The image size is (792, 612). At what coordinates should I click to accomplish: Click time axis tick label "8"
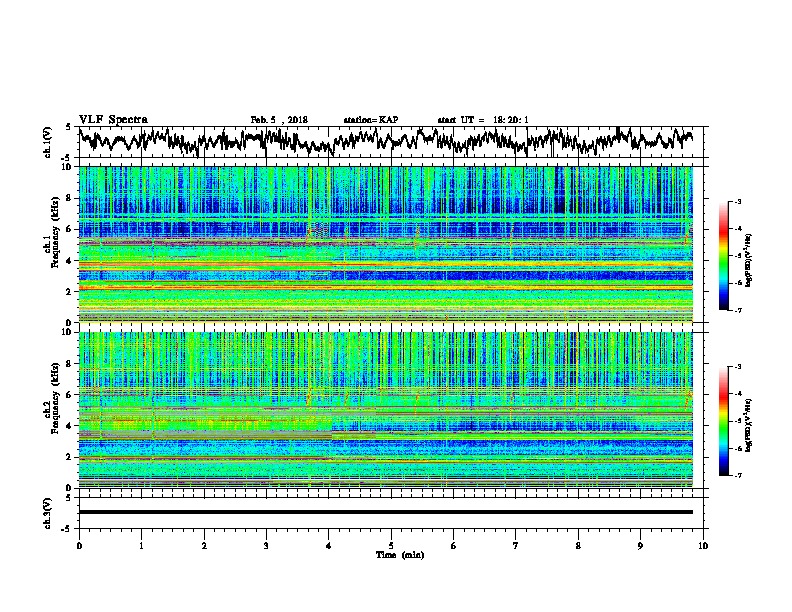(578, 546)
